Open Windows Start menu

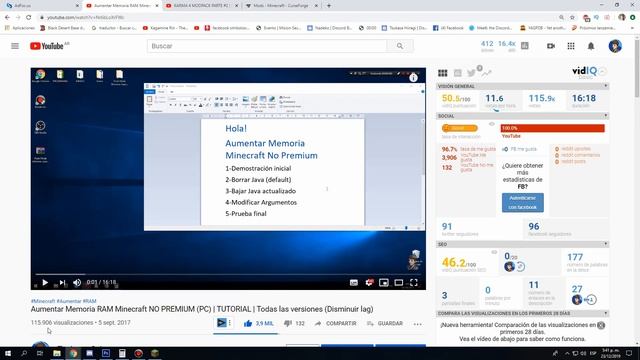(7, 353)
